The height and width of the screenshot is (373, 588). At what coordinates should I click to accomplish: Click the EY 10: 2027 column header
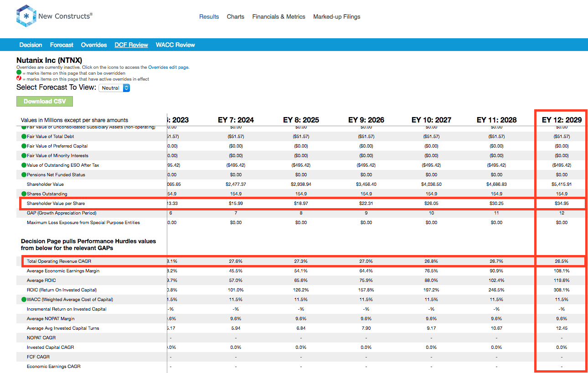pos(431,120)
